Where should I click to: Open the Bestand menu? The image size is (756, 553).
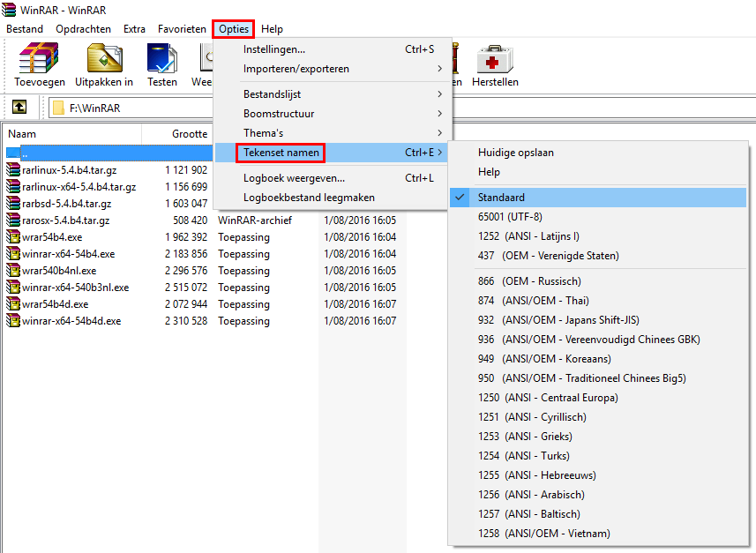tap(25, 29)
